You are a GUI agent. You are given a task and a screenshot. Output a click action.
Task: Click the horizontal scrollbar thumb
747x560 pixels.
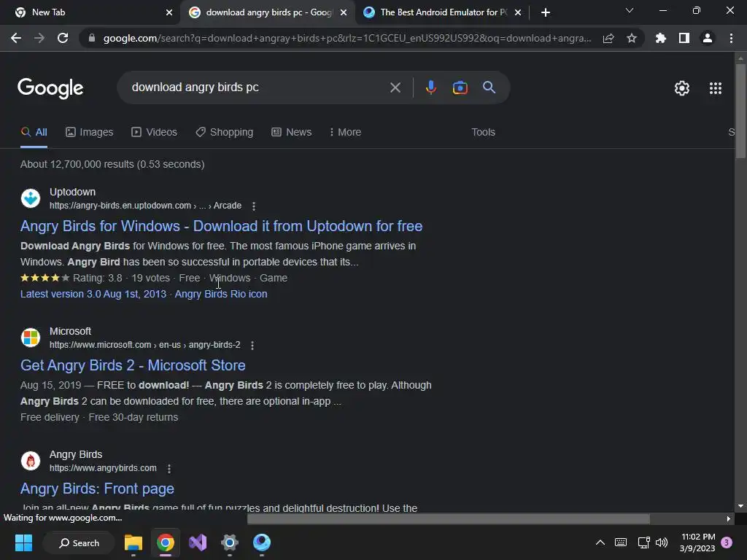[449, 518]
